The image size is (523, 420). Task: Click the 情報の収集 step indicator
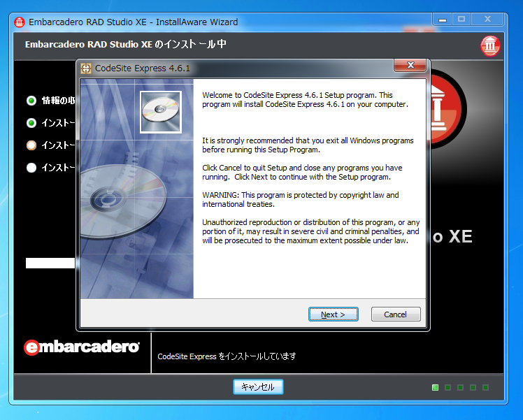[31, 101]
